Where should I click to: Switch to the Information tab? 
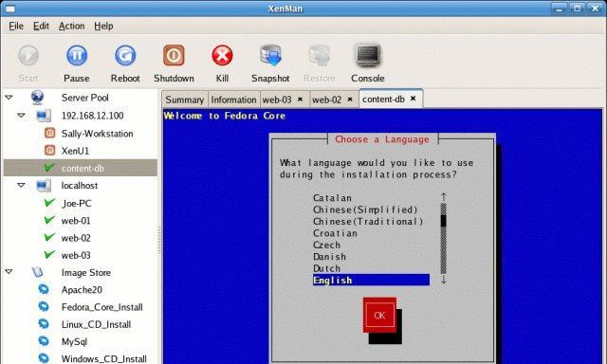[234, 100]
